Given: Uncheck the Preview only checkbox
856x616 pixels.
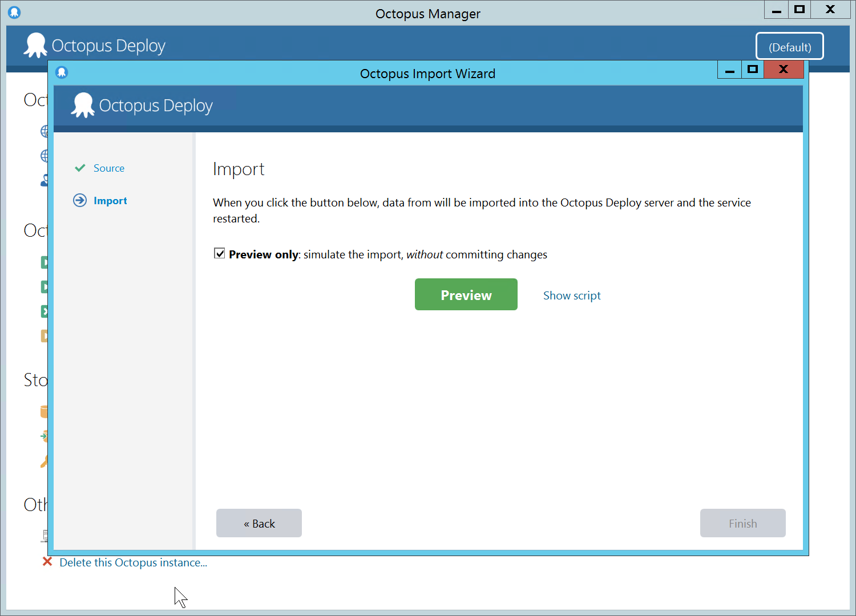Looking at the screenshot, I should pyautogui.click(x=219, y=254).
